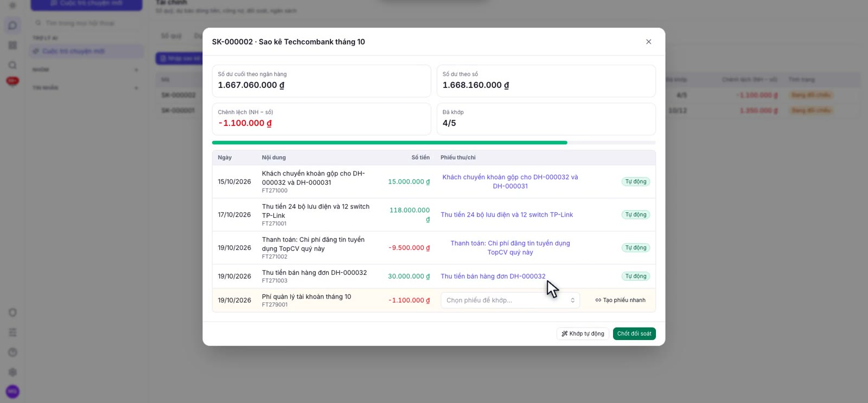Viewport: 868px width, 403px height.
Task: Expand the TIN NHẮN section with its plus
Action: 136,88
